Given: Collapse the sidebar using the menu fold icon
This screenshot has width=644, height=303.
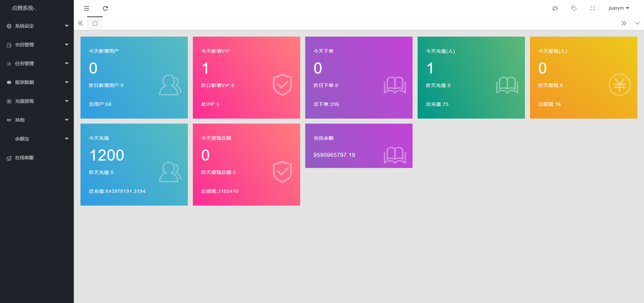Looking at the screenshot, I should click(87, 8).
